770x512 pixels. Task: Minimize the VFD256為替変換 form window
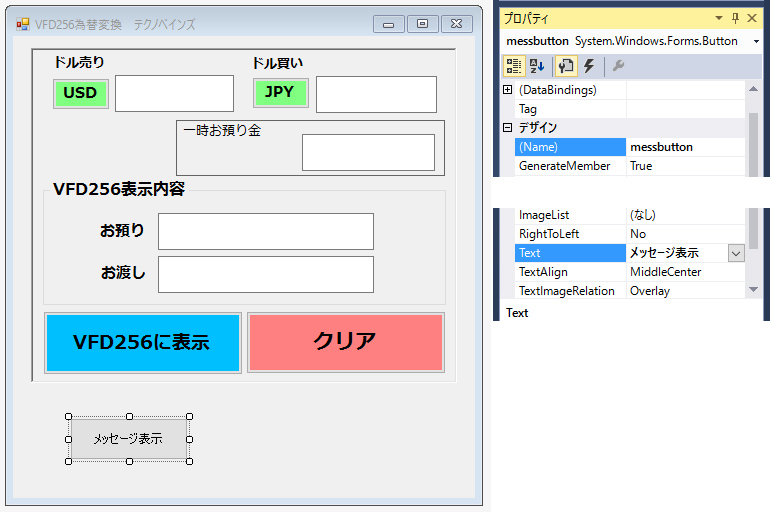(x=388, y=24)
